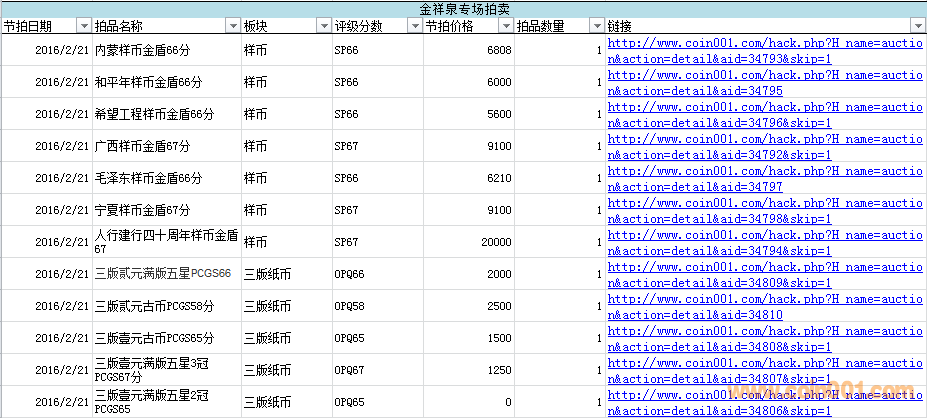Open the auction link with aid=34793
The height and width of the screenshot is (418, 927).
[765, 51]
